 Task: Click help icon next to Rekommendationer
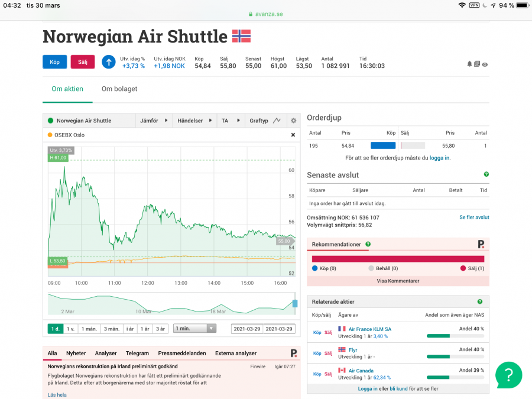(x=368, y=244)
